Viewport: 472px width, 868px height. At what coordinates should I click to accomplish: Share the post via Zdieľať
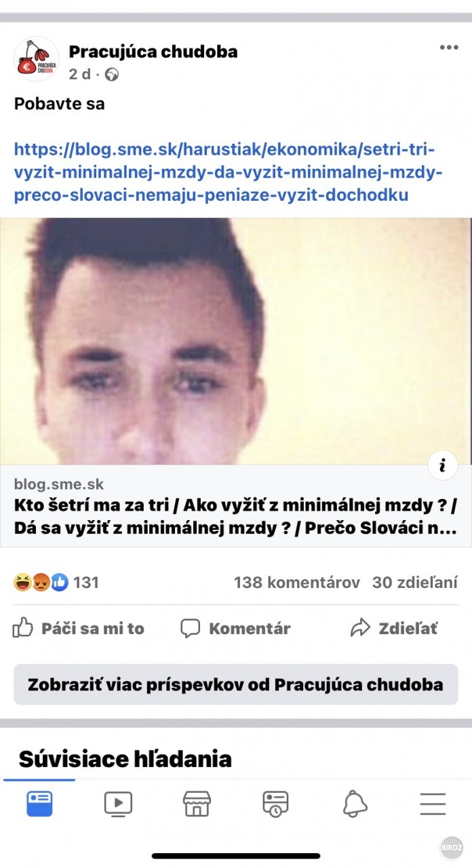click(394, 628)
